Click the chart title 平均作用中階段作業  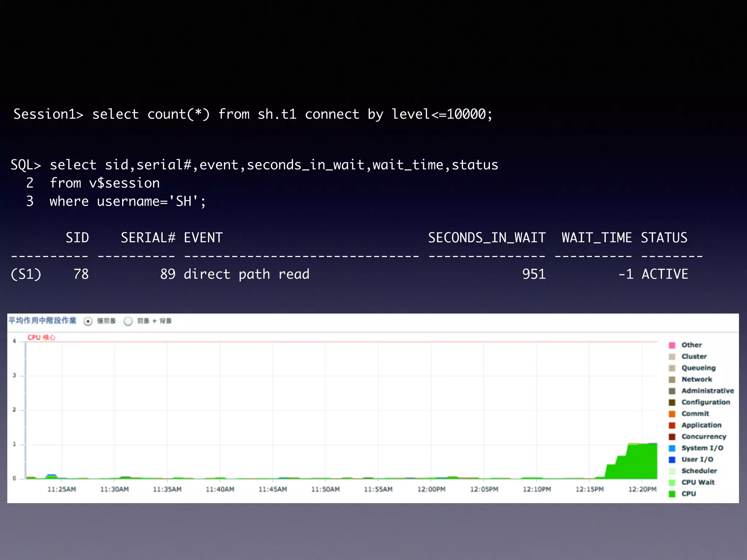42,321
